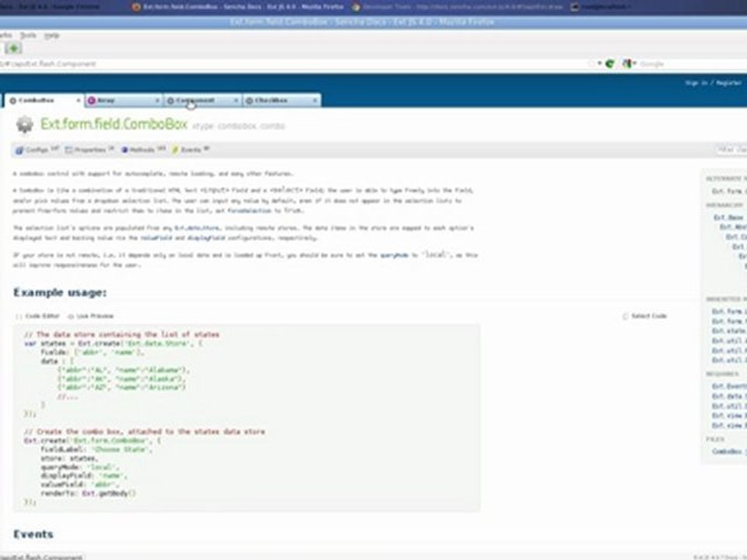Click the Live Preview icon above the example
The width and height of the screenshot is (747, 560).
click(x=71, y=317)
